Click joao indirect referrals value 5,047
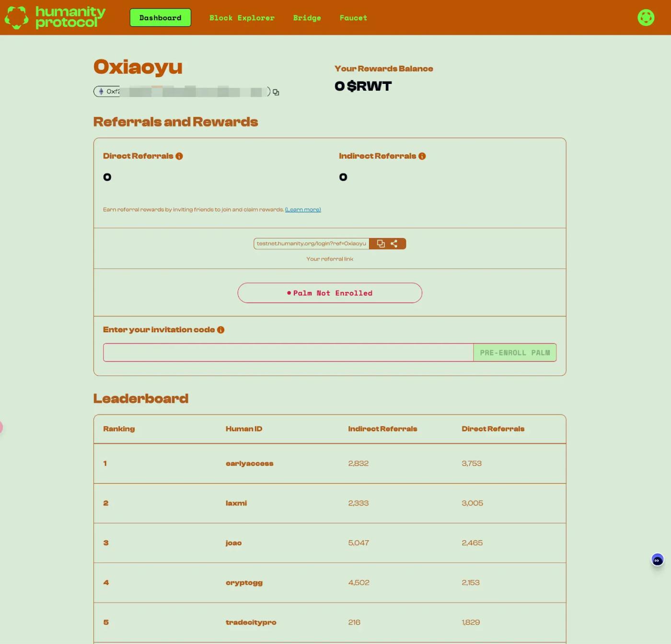The image size is (671, 644). pyautogui.click(x=359, y=543)
